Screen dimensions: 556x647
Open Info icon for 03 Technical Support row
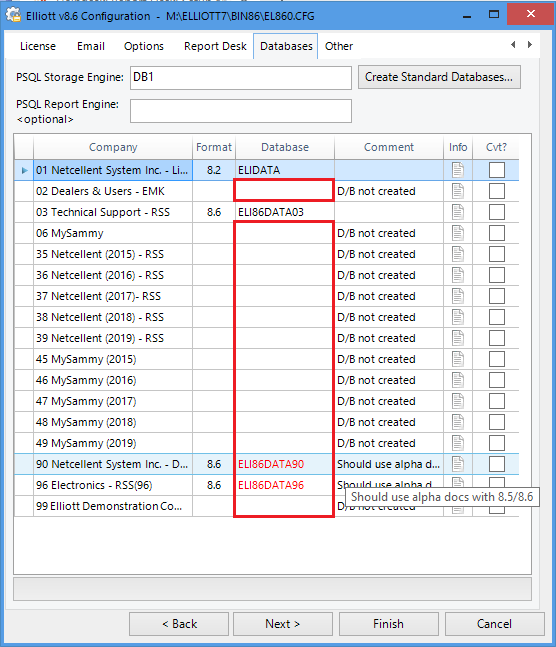point(458,212)
